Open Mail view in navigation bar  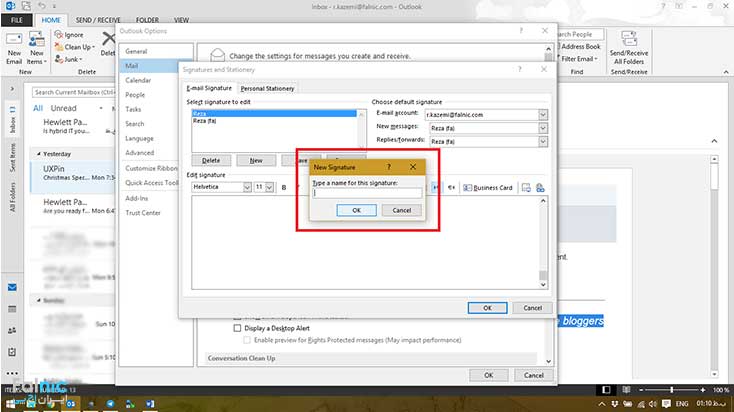tap(12, 288)
